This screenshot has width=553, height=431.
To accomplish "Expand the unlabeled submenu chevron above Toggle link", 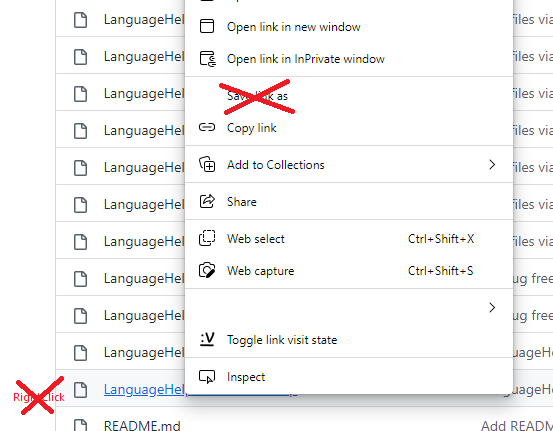I will coord(492,308).
